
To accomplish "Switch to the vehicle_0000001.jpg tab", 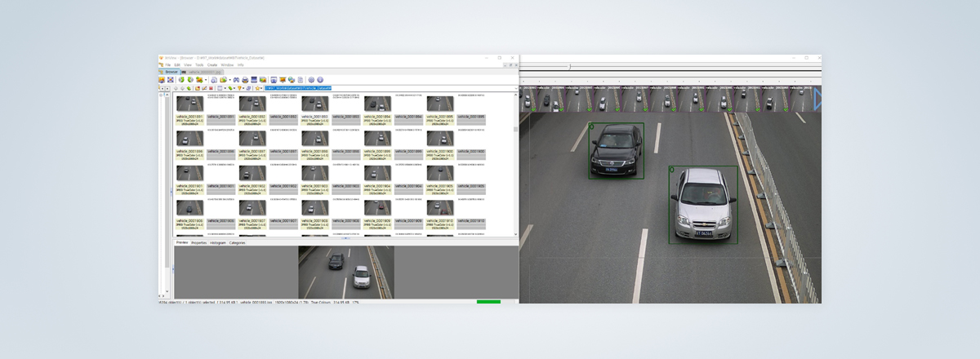I will click(x=204, y=72).
